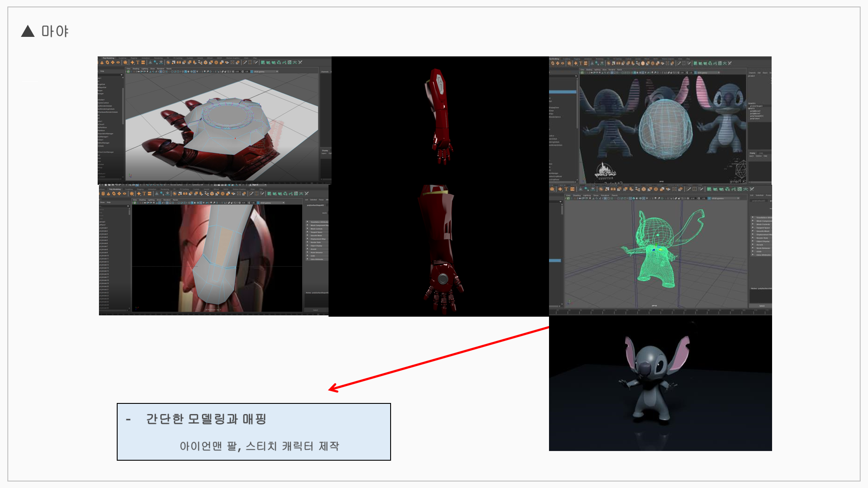Image resolution: width=868 pixels, height=488 pixels.
Task: Expand Displacement Map in the Iron Man forearm screenshot
Action: (x=317, y=239)
